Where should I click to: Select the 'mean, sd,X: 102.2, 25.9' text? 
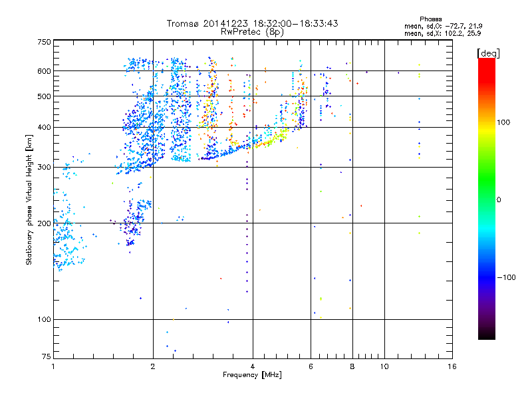point(442,33)
